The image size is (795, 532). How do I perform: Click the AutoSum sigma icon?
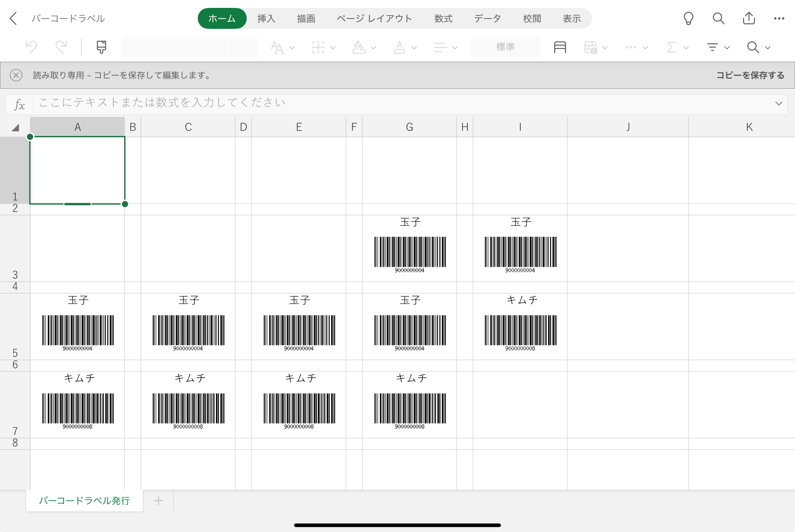coord(671,48)
